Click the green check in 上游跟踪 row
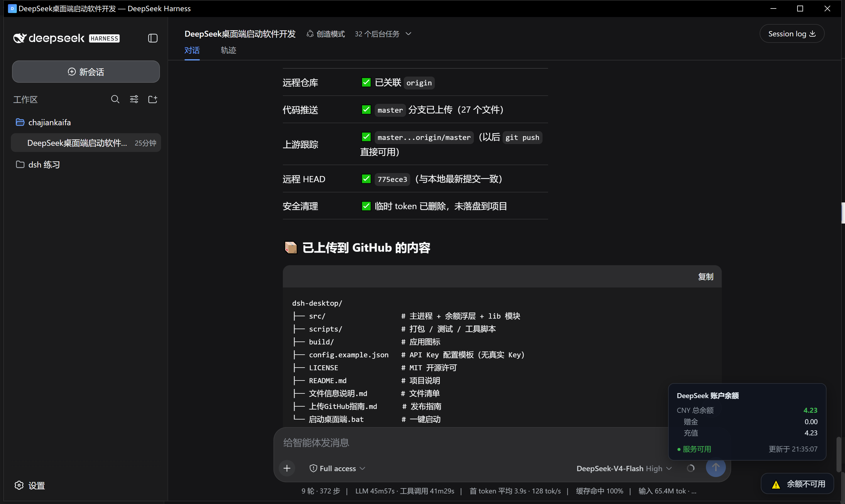This screenshot has width=845, height=504. pyautogui.click(x=366, y=137)
